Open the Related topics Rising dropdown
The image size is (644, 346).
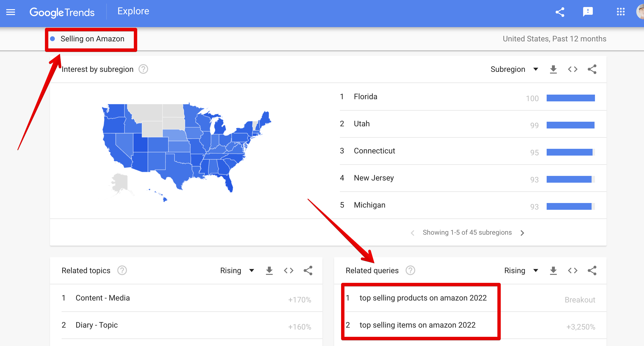tap(237, 271)
